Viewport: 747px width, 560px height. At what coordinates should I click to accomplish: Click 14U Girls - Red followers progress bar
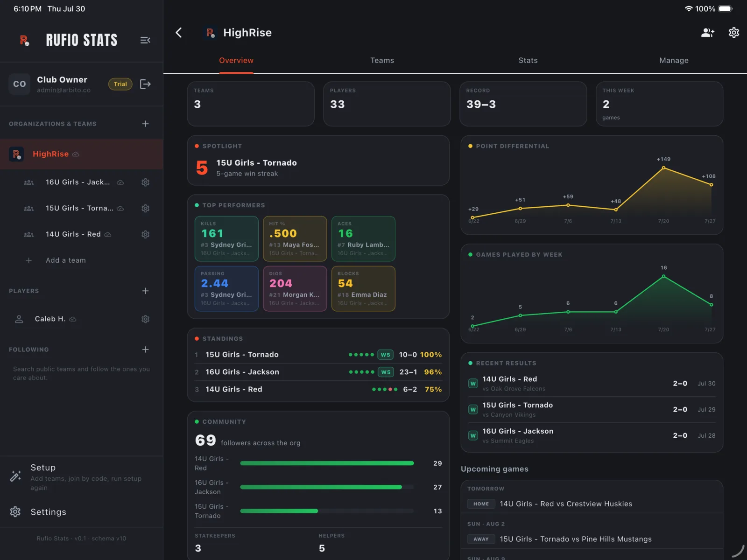(327, 463)
